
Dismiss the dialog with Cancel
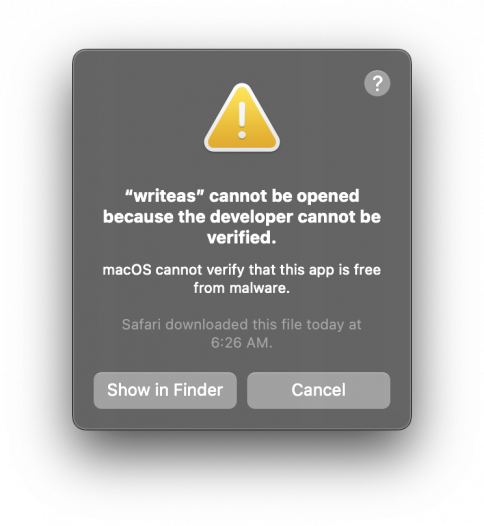pyautogui.click(x=318, y=390)
